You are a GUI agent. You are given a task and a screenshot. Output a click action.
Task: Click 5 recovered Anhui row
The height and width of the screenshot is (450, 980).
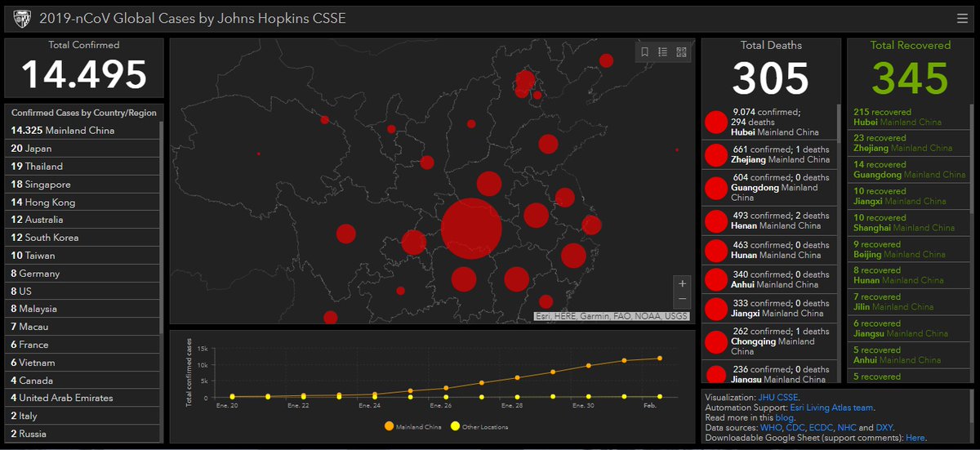click(x=909, y=354)
